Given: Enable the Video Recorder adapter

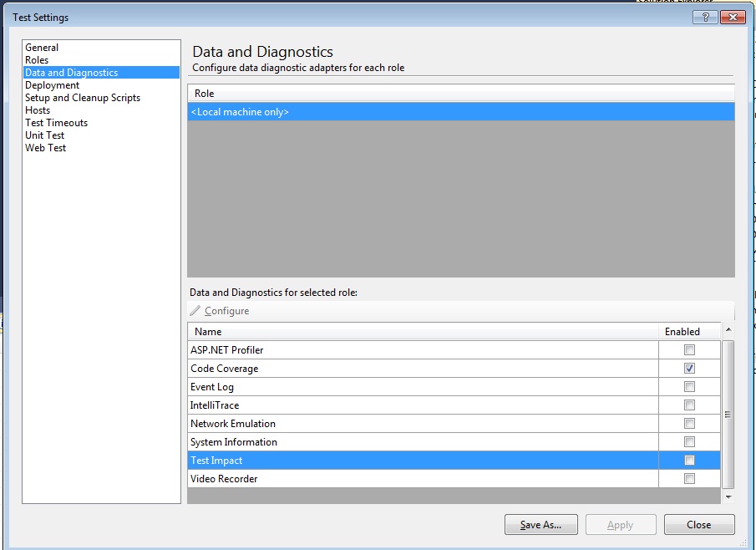Looking at the screenshot, I should point(688,478).
